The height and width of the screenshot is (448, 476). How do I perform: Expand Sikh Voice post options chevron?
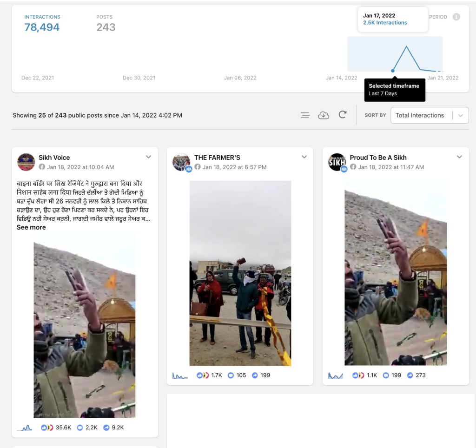148,157
